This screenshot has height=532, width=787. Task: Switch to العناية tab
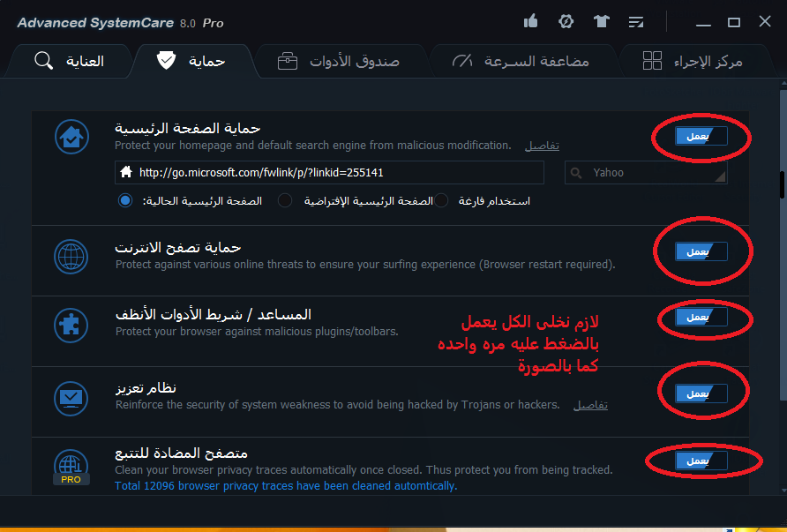tap(70, 61)
